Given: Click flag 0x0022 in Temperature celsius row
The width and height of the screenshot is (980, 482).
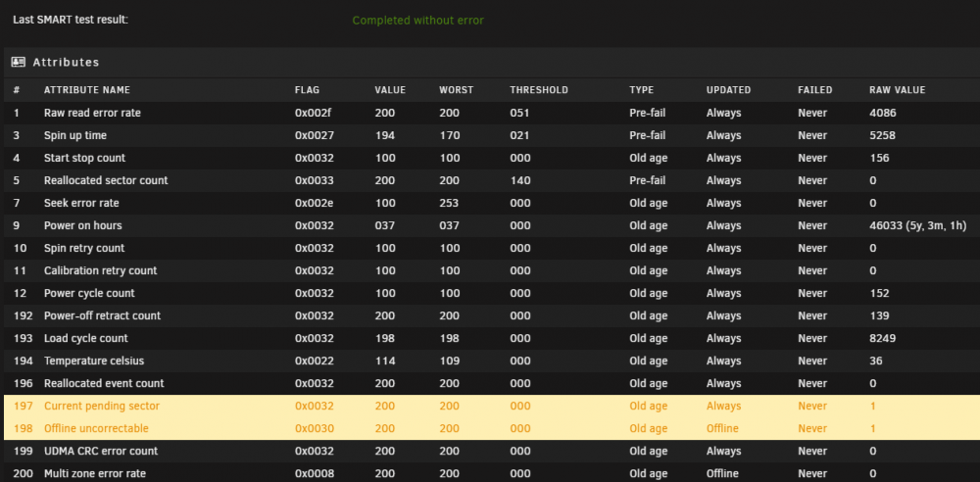Looking at the screenshot, I should (314, 361).
